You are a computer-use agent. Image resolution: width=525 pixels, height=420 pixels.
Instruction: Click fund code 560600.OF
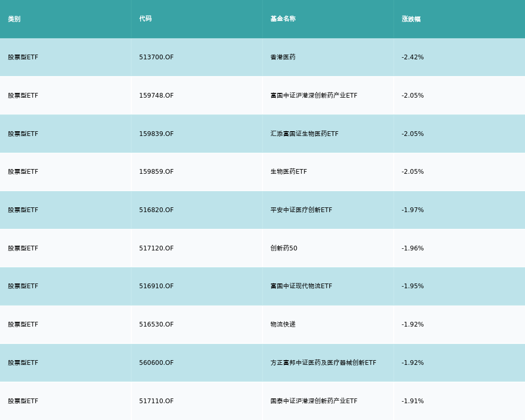click(156, 363)
